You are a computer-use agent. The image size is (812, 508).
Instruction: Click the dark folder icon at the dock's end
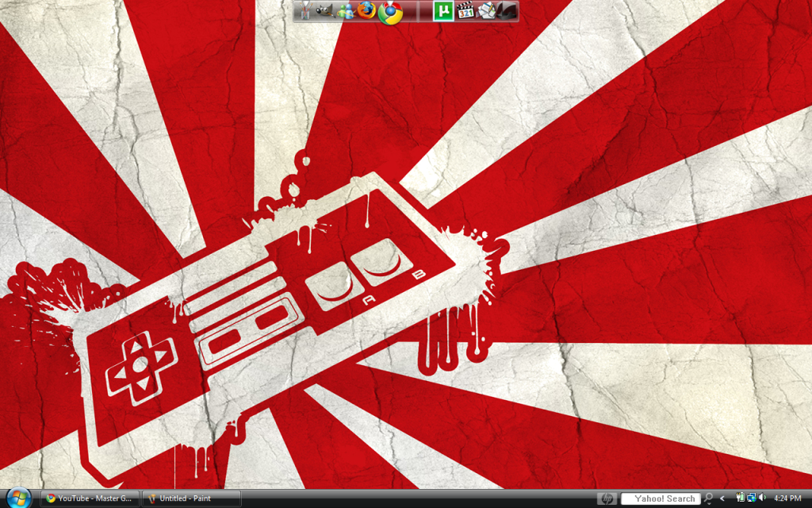(x=507, y=11)
